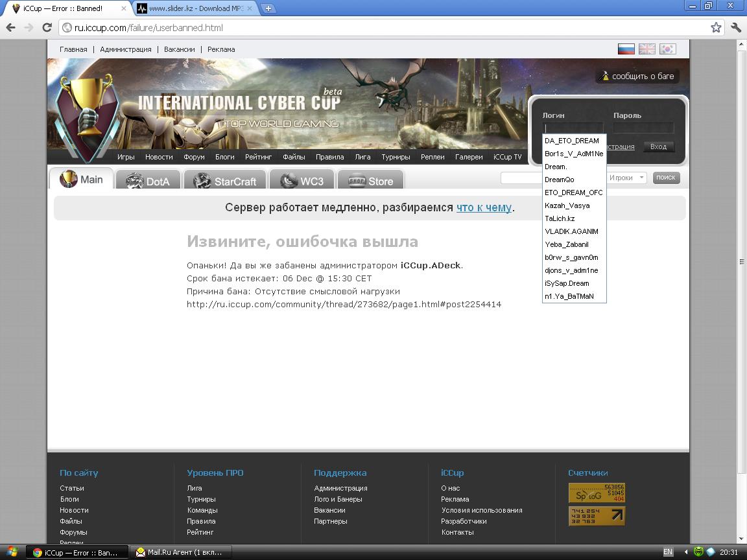The width and height of the screenshot is (747, 560).
Task: Close the iCCup Error tab
Action: (x=124, y=8)
